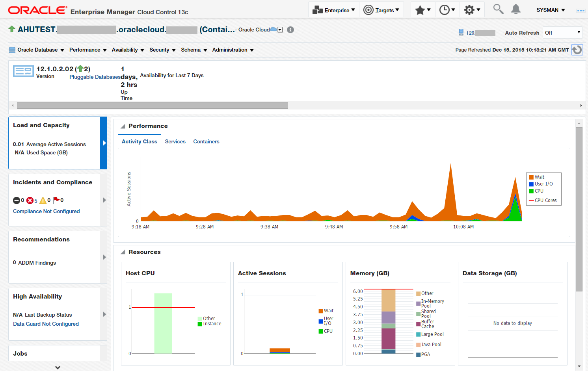Screen dimensions: 588x371
Task: Click the information icon next to database name
Action: [x=290, y=29]
